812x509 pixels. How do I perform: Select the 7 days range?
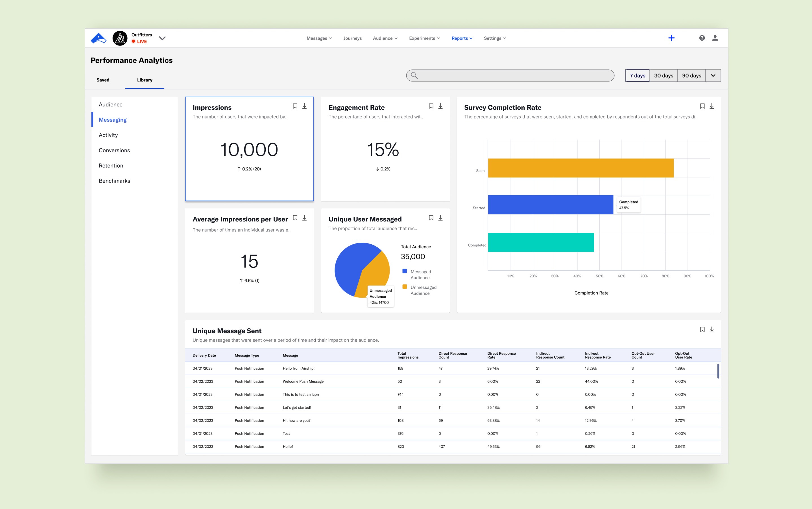(x=637, y=75)
